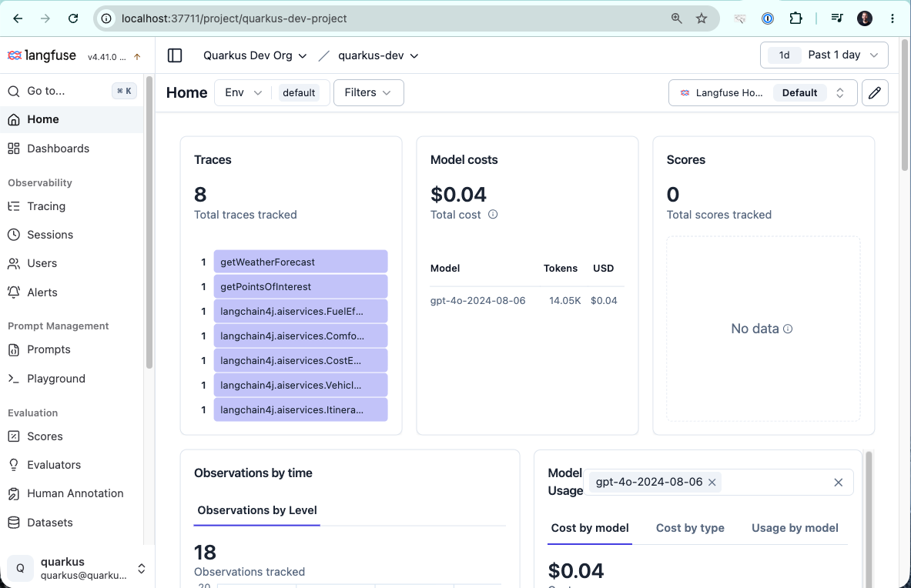The height and width of the screenshot is (588, 911).
Task: Click the sidebar vertical scrollbar
Action: (x=149, y=222)
